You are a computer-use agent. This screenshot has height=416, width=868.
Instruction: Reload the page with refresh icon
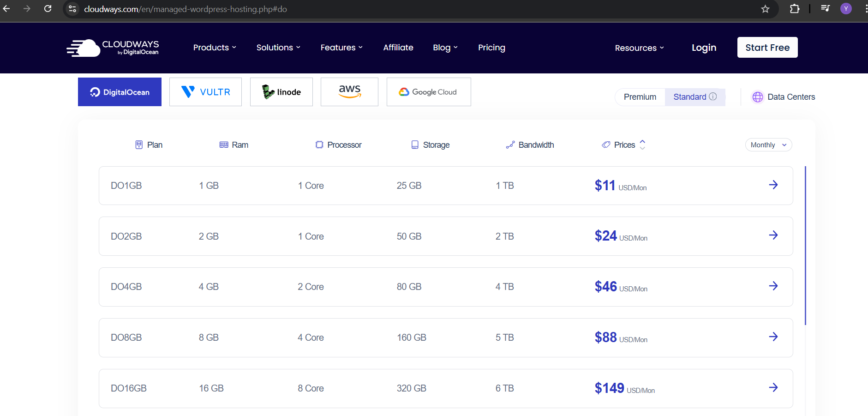[x=48, y=9]
